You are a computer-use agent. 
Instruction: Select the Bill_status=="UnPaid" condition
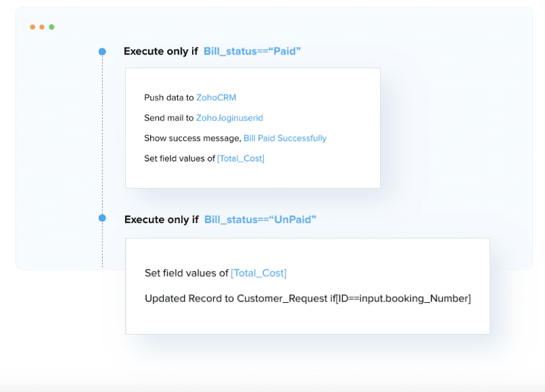click(x=260, y=220)
